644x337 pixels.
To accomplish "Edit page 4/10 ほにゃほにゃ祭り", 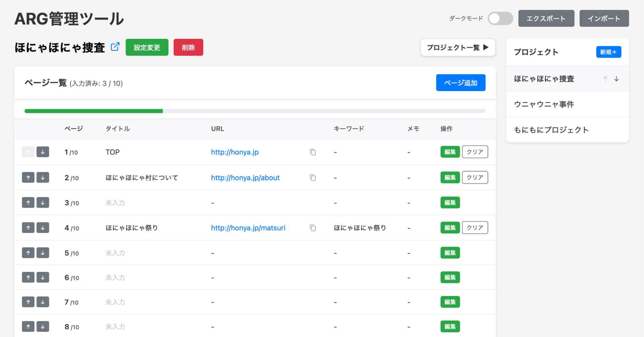I will (x=450, y=228).
